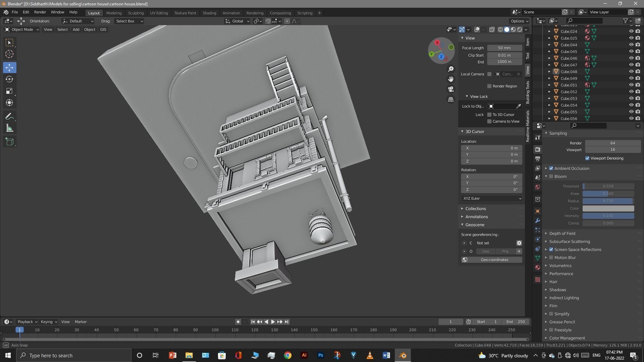644x362 pixels.
Task: Switch to wireframe viewport shading
Action: 500,29
